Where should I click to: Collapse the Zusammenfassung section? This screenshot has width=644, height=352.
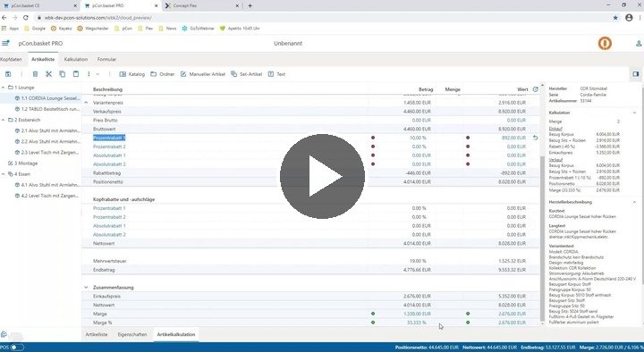point(86,288)
